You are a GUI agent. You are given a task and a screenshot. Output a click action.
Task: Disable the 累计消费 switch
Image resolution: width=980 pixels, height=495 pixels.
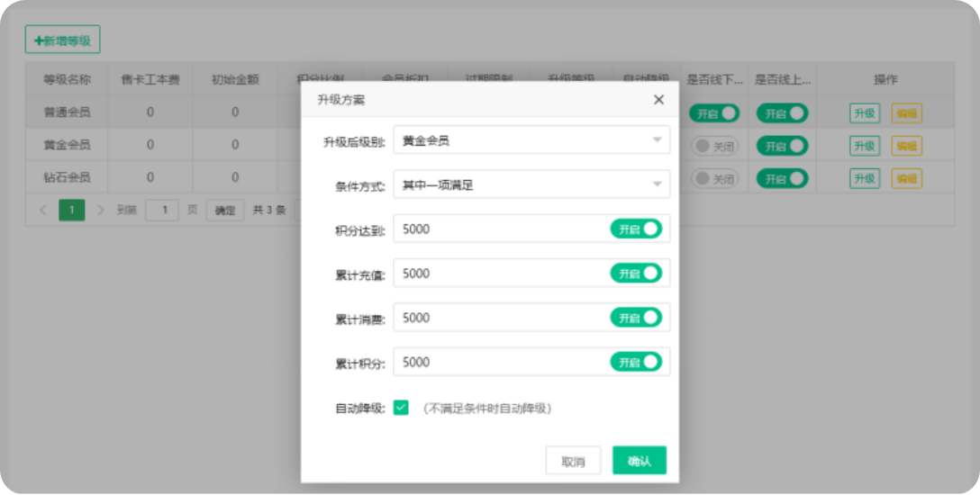coord(636,318)
